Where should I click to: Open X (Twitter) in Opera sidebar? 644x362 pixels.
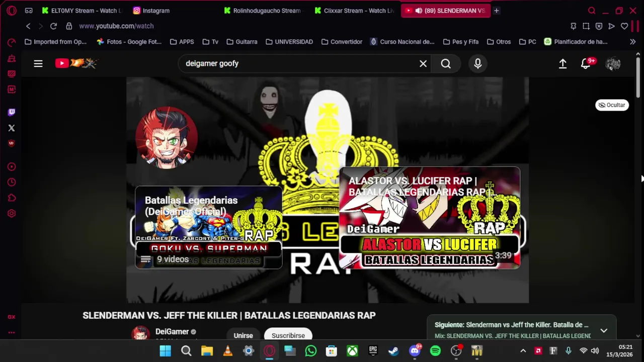point(12,128)
